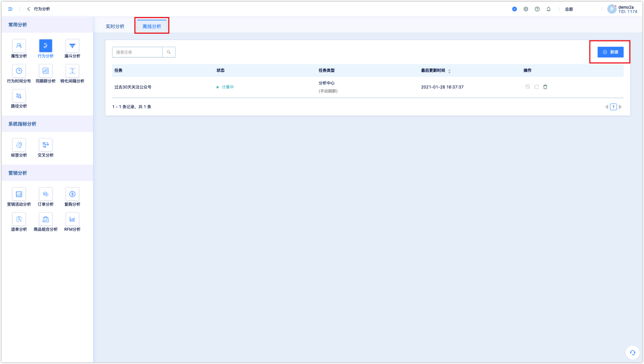644x364 pixels.
Task: Open 同期群分析 cohort icon
Action: (x=46, y=71)
